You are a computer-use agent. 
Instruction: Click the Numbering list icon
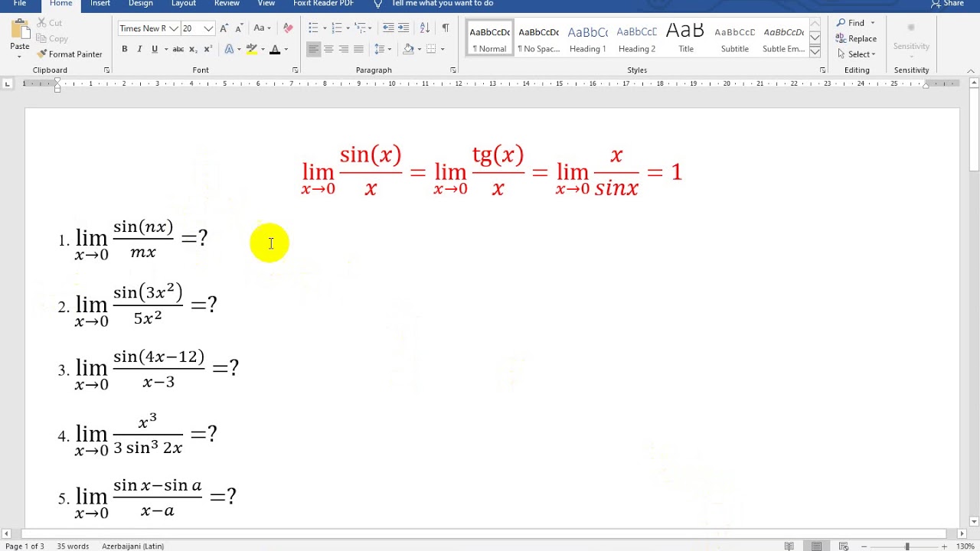click(337, 28)
